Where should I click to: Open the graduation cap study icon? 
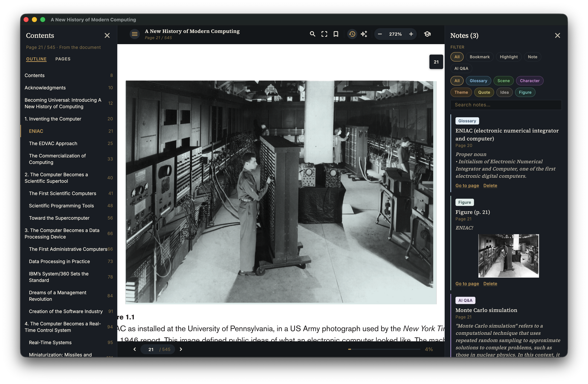click(427, 34)
